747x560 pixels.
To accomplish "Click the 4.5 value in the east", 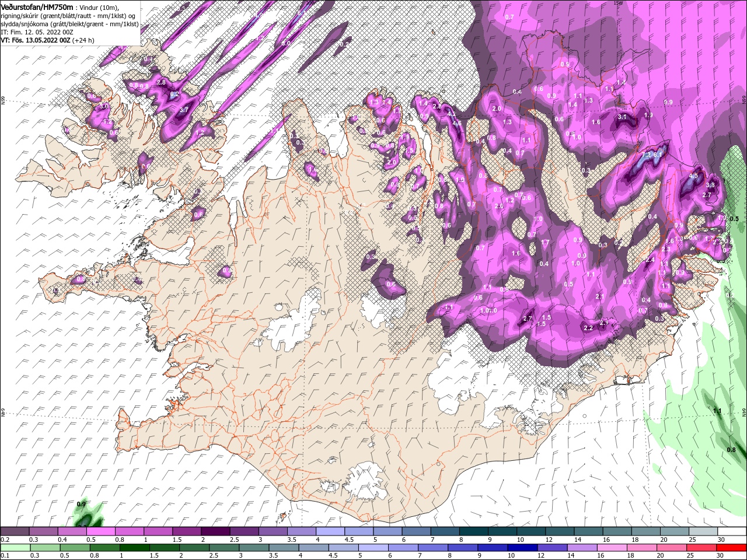I will 693,176.
